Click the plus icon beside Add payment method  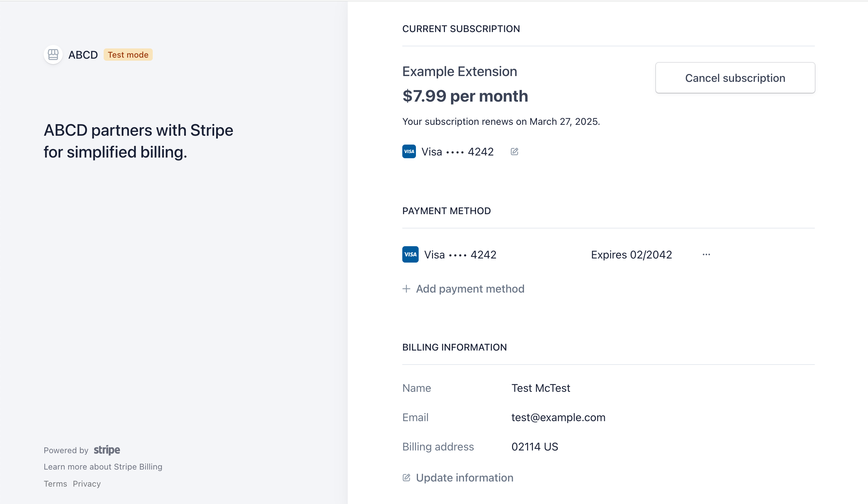coord(406,289)
